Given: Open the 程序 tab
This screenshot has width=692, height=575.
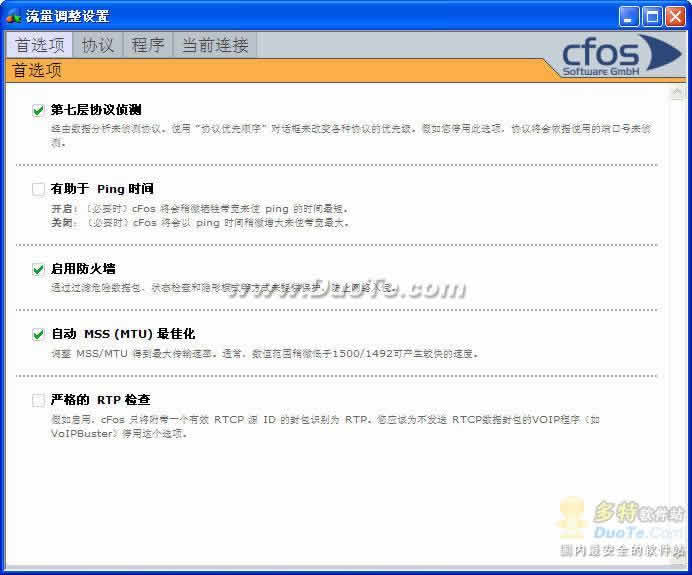Looking at the screenshot, I should [x=147, y=45].
